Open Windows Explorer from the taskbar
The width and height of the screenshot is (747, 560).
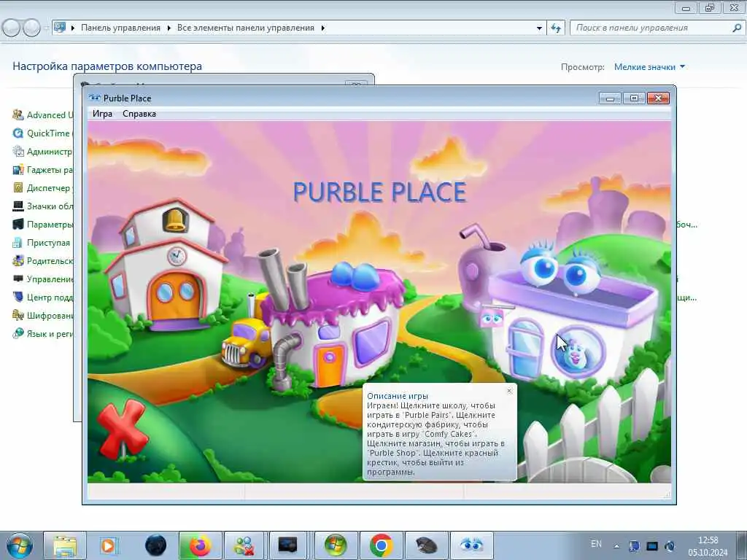65,545
